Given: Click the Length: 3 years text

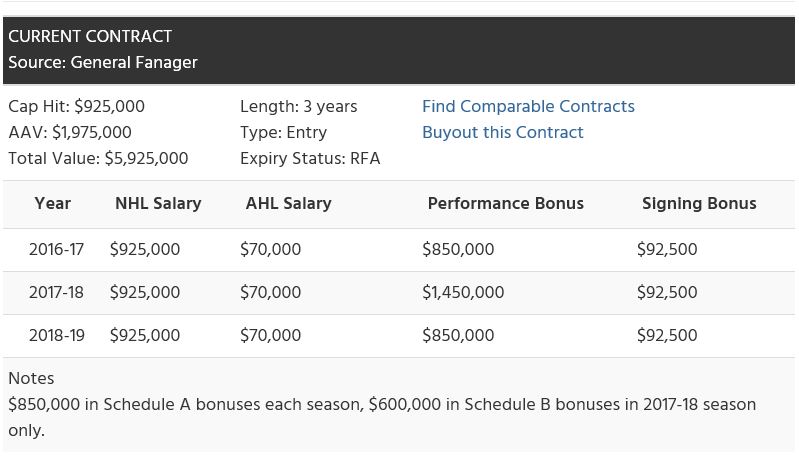Looking at the screenshot, I should tap(298, 106).
